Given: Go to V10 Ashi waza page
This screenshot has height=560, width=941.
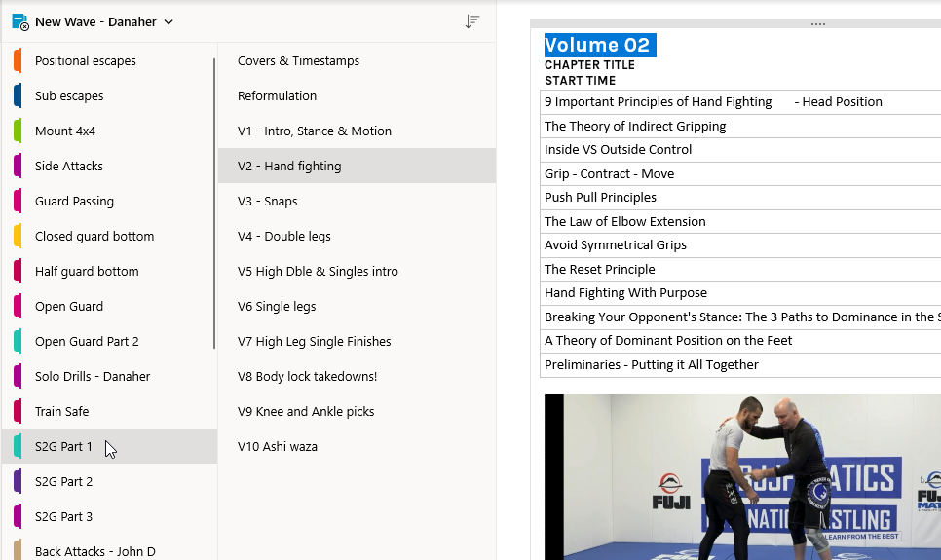Looking at the screenshot, I should click(x=278, y=447).
